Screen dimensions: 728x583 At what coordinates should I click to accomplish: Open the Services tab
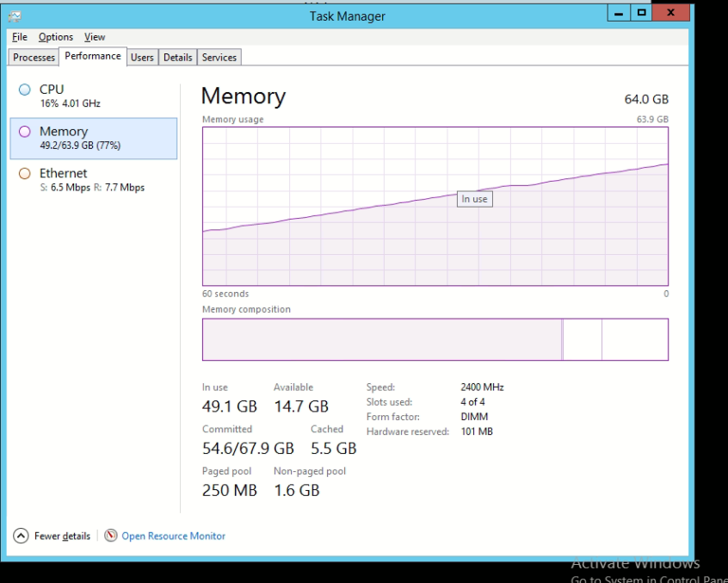[219, 57]
